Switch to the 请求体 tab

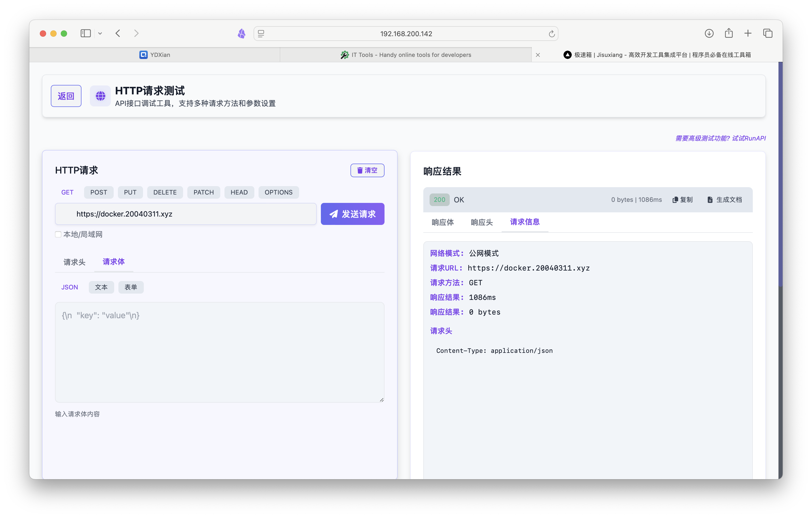114,262
